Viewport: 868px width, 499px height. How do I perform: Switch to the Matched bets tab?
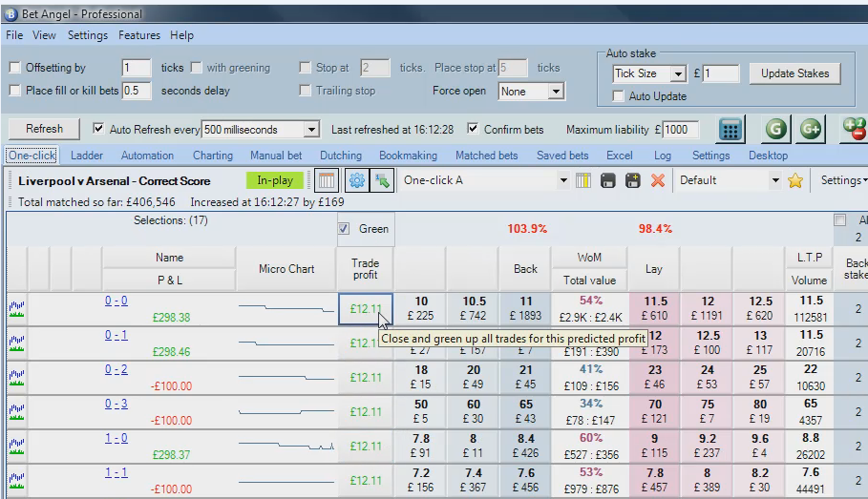(x=487, y=156)
